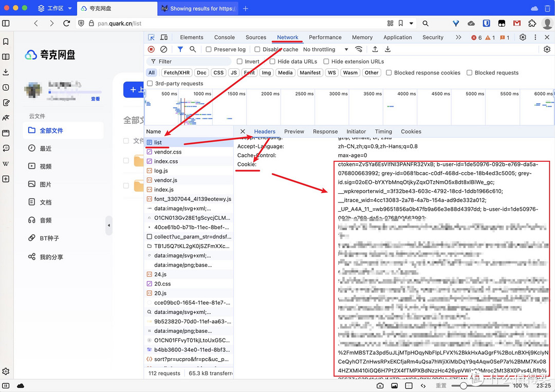Click the browser page reload button
Image resolution: width=555 pixels, height=392 pixels.
[66, 23]
